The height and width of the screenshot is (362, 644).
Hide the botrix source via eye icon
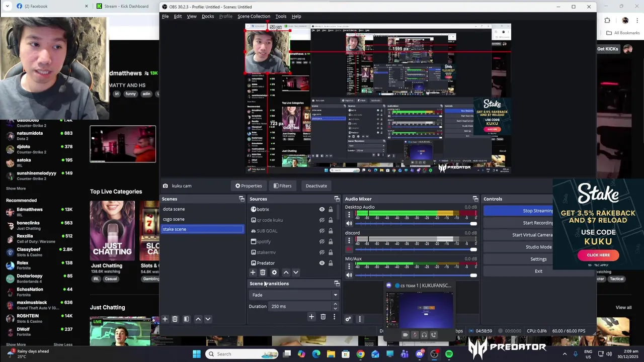click(322, 210)
